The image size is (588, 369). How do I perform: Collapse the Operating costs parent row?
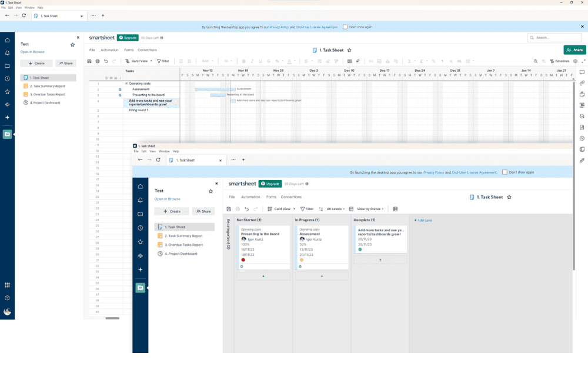126,84
